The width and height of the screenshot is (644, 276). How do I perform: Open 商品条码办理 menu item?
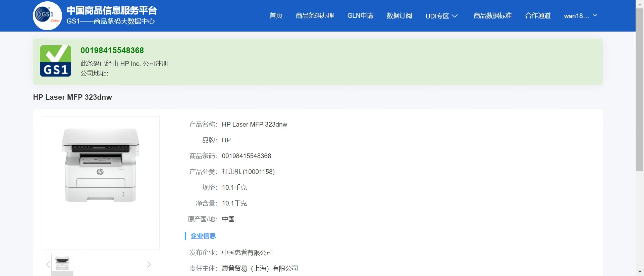tap(315, 16)
